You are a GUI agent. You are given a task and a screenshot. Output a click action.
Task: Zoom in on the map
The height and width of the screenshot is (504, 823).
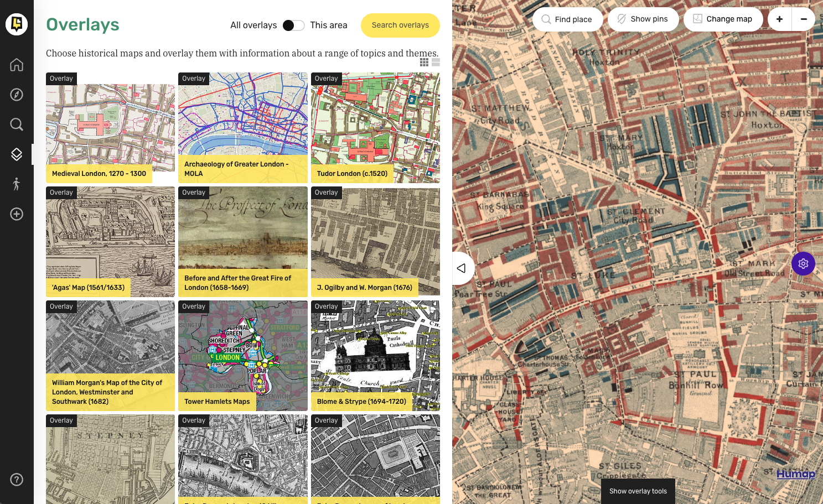point(779,19)
